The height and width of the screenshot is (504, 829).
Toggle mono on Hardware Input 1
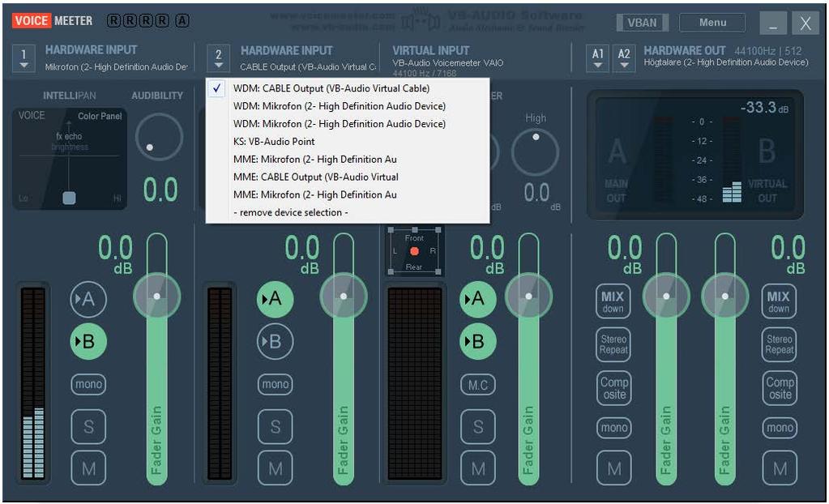click(88, 384)
